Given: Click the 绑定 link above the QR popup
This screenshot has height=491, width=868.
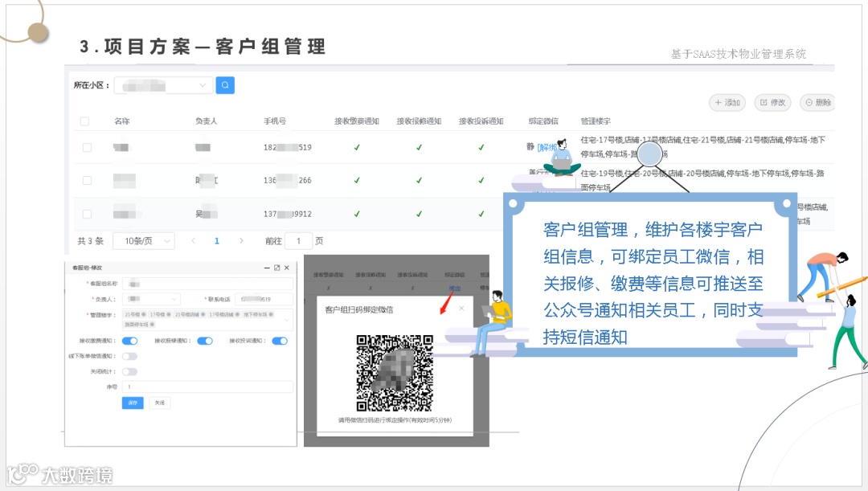Looking at the screenshot, I should pos(454,288).
